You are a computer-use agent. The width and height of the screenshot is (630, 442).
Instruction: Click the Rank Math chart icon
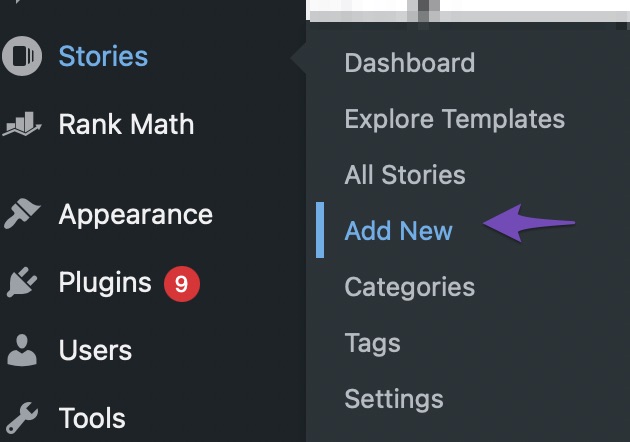click(x=22, y=124)
